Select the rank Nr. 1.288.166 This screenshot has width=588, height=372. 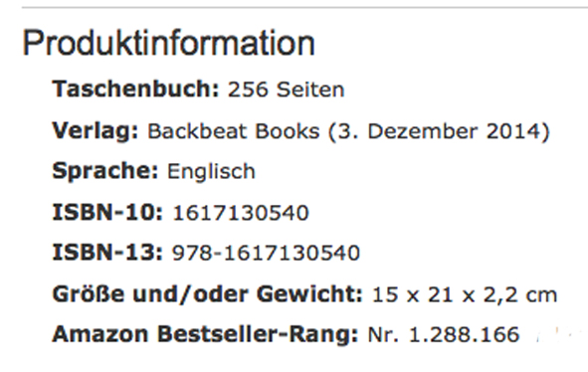[444, 334]
